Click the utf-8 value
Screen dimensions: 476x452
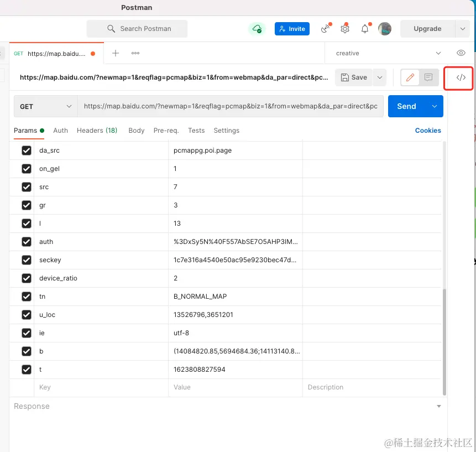pos(181,333)
